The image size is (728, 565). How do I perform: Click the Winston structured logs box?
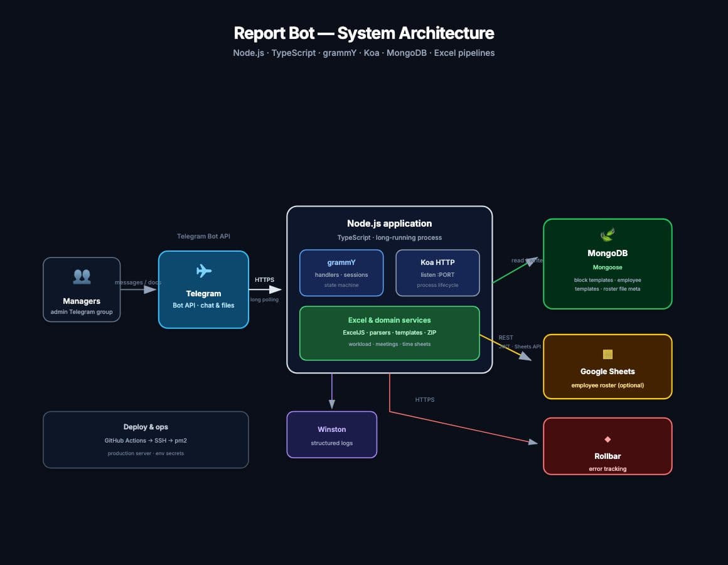(x=331, y=434)
